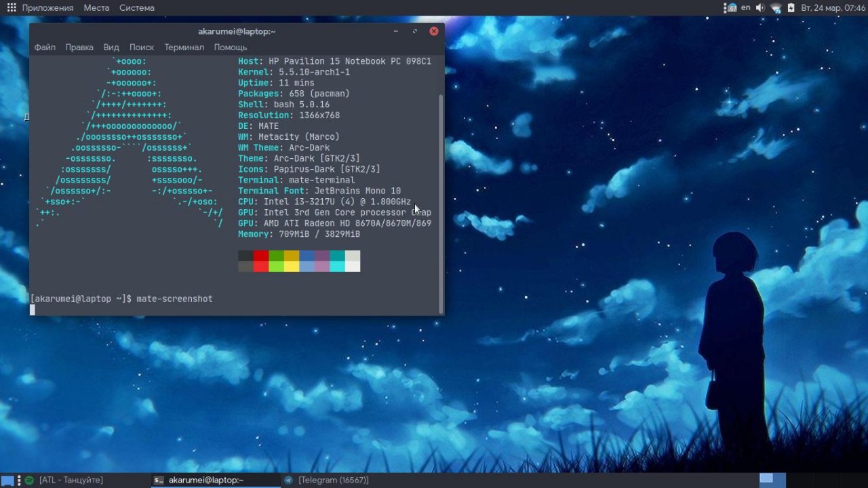The width and height of the screenshot is (868, 488).
Task: Open the Терминал menu in terminal
Action: pyautogui.click(x=184, y=48)
